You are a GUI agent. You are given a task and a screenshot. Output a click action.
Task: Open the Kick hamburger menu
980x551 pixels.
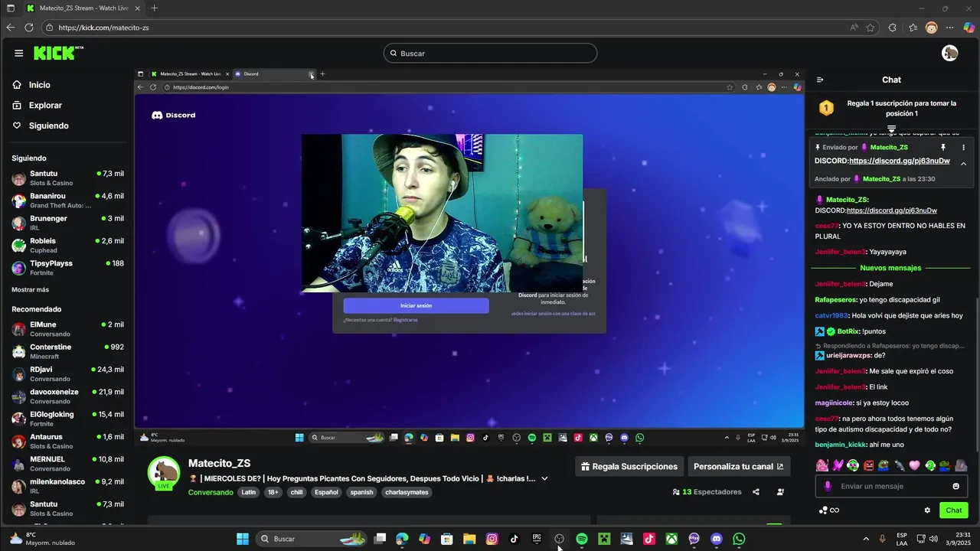[x=18, y=53]
